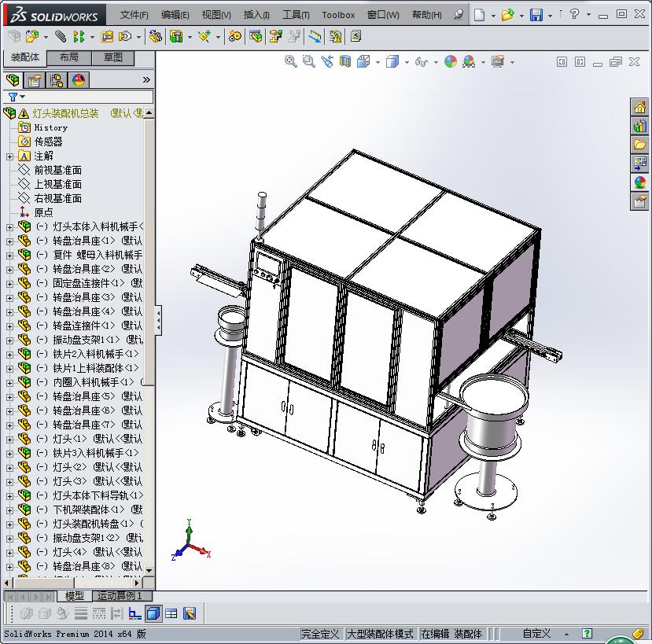This screenshot has width=652, height=644.
Task: Click the Mate paperclip icon
Action: (x=61, y=37)
